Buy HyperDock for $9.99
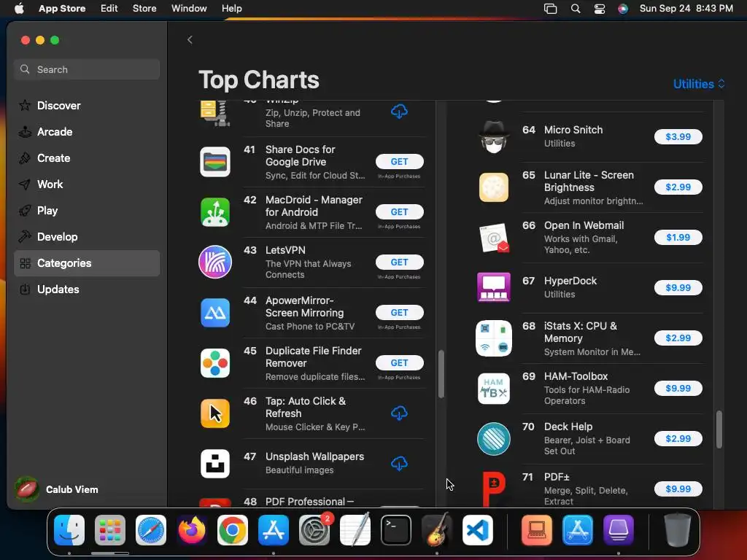 point(678,287)
